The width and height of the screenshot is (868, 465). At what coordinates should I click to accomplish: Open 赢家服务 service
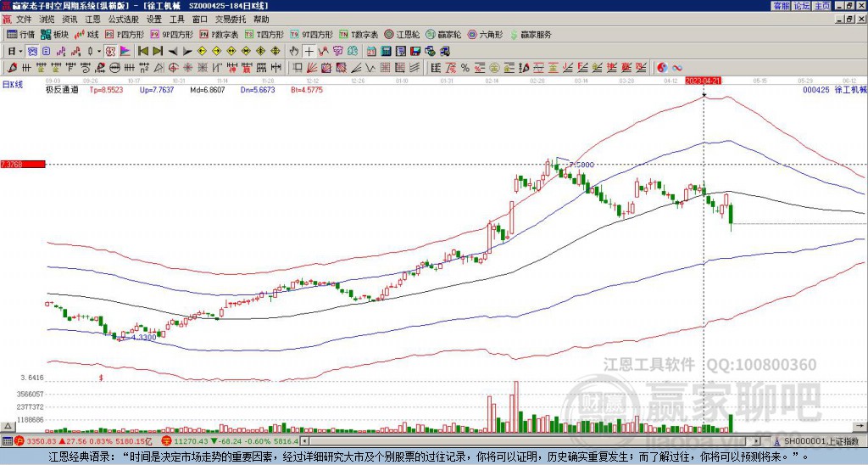(531, 34)
